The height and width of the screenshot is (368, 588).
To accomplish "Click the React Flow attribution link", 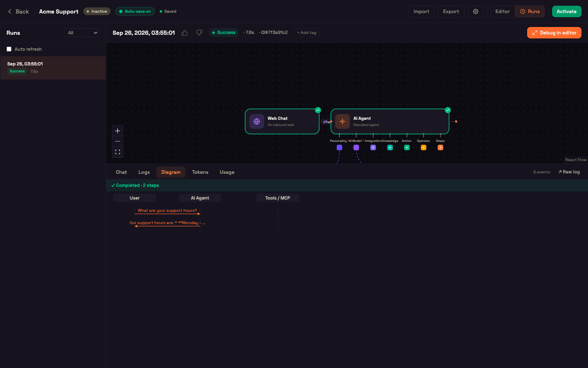I will point(576,160).
